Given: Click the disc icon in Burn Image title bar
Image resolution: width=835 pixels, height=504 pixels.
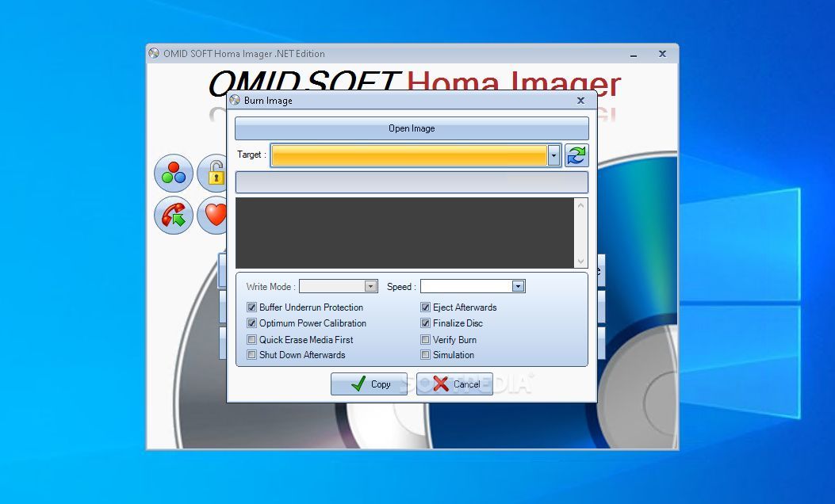Looking at the screenshot, I should tap(235, 100).
